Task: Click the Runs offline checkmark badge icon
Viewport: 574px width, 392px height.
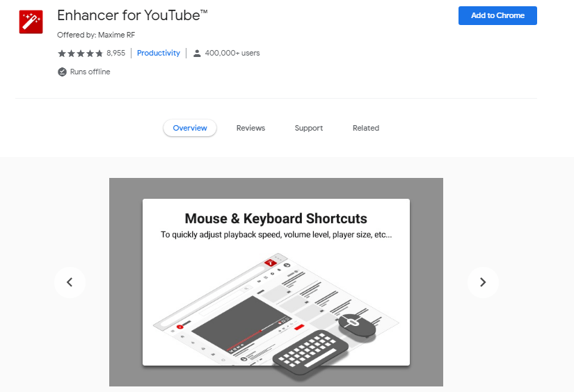Action: 62,72
